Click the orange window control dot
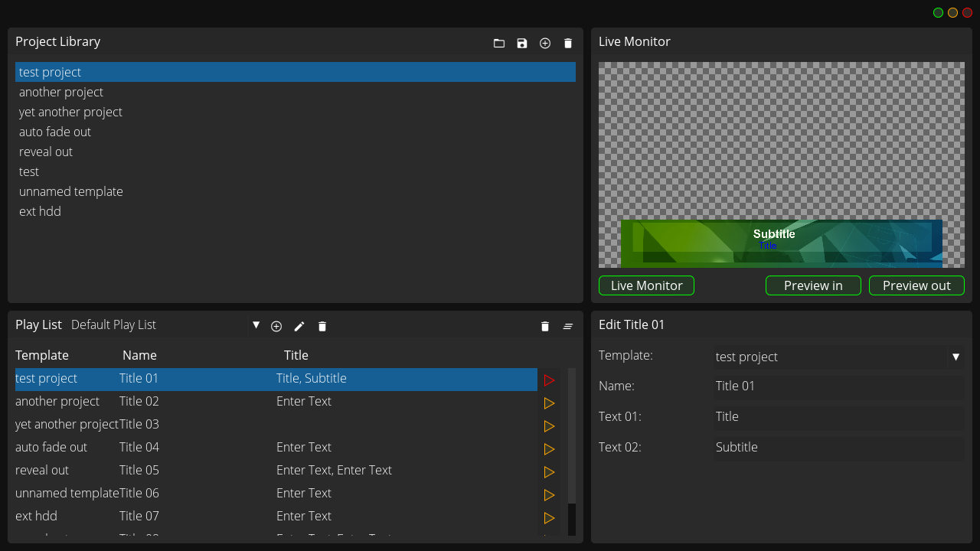This screenshot has height=551, width=980. point(952,13)
